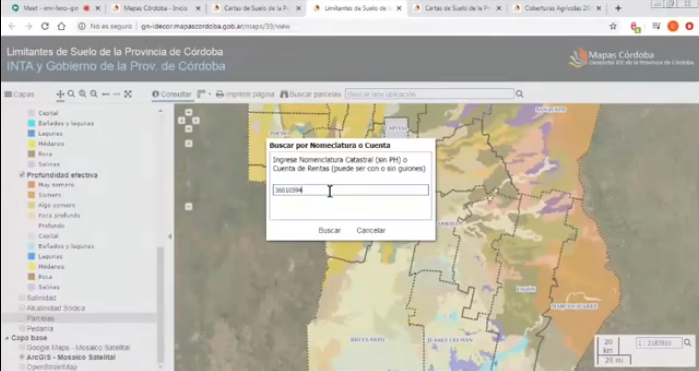Viewport: 699px width, 371px height.
Task: Open the measure tool dropdown arrow
Action: pyautogui.click(x=210, y=94)
